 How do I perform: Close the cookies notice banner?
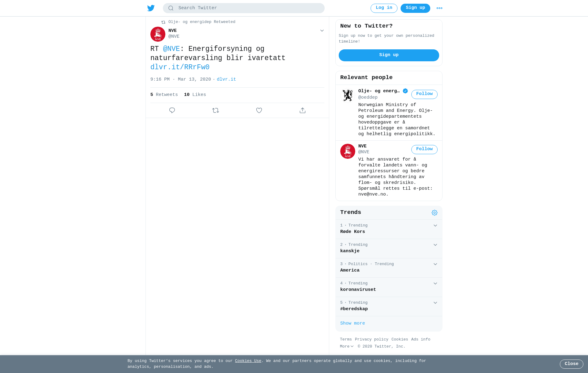(x=571, y=364)
